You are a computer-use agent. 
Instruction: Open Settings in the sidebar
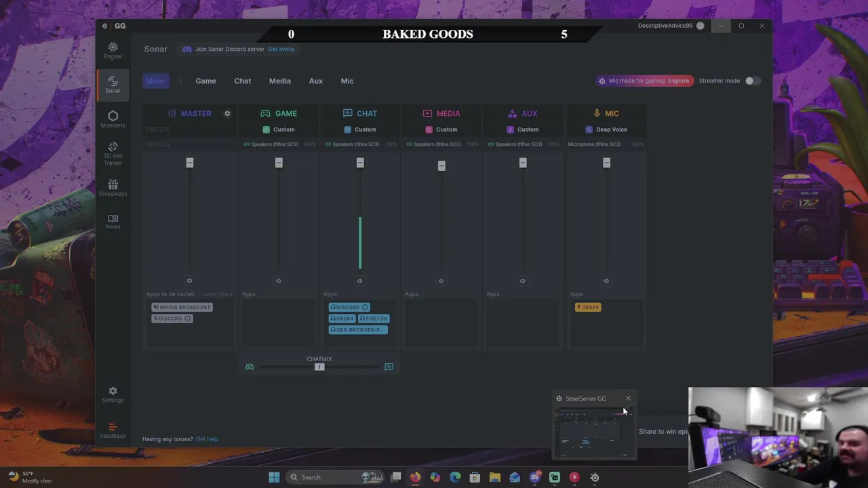pos(113,394)
